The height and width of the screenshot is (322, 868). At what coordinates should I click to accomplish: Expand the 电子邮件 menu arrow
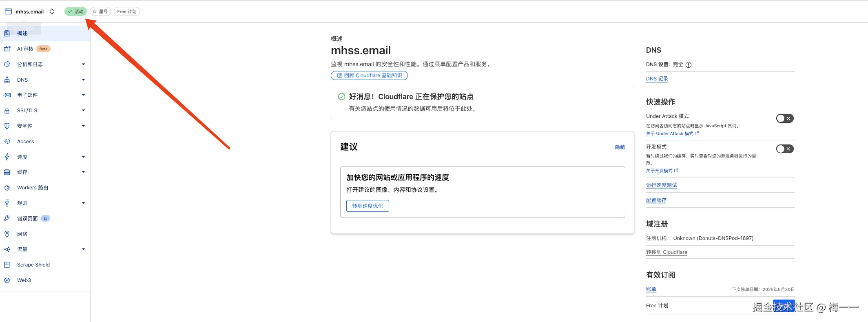point(83,95)
